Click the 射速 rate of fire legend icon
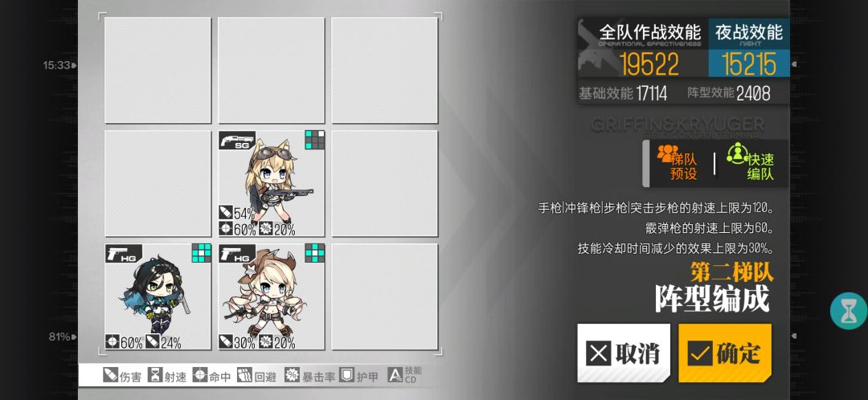The image size is (868, 400). 155,376
